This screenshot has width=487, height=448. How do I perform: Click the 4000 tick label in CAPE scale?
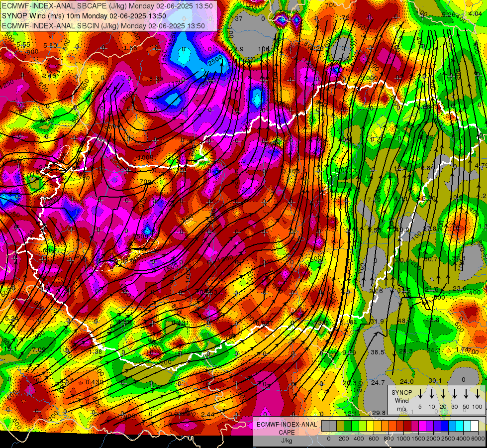pos(463,439)
